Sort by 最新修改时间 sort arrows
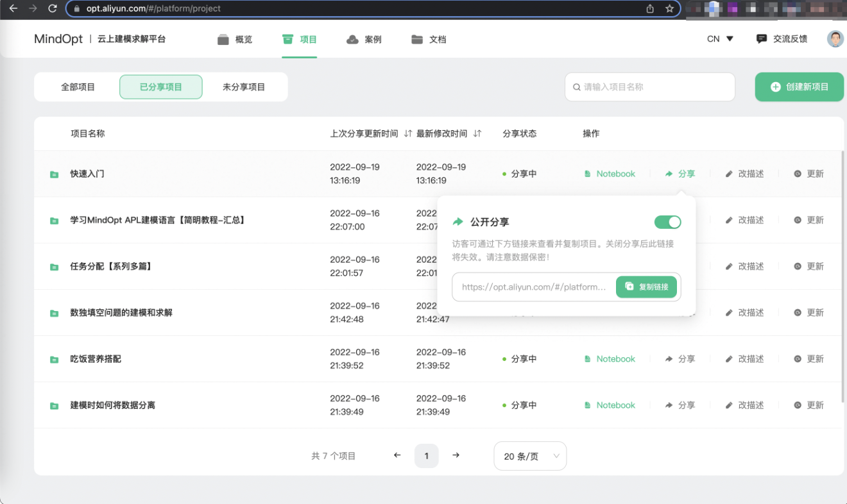This screenshot has height=504, width=847. click(477, 133)
